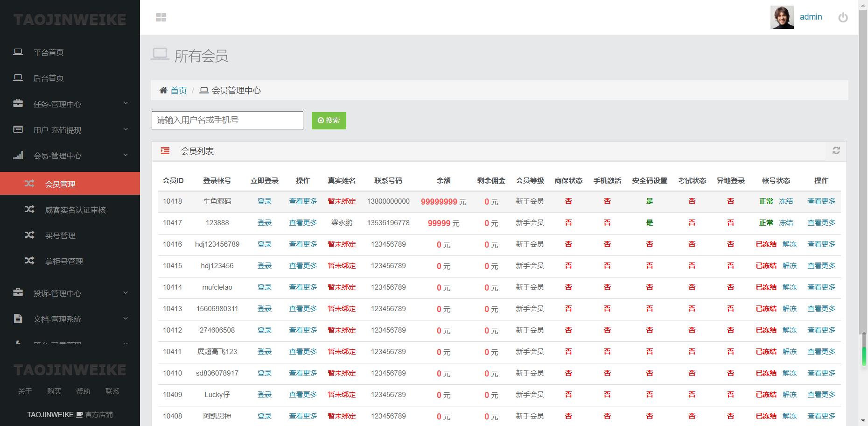Image resolution: width=868 pixels, height=426 pixels.
Task: Click the refresh icon of 会员列表 panel
Action: pyautogui.click(x=836, y=150)
